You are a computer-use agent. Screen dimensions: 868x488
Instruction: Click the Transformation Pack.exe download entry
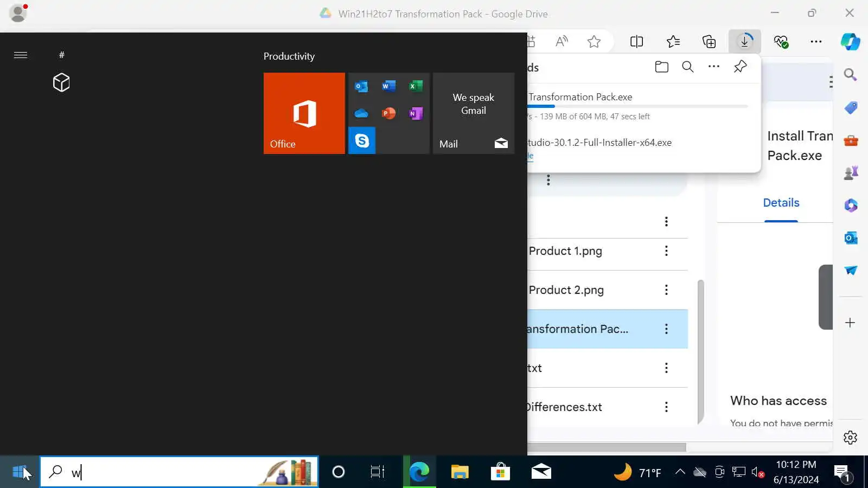coord(580,97)
